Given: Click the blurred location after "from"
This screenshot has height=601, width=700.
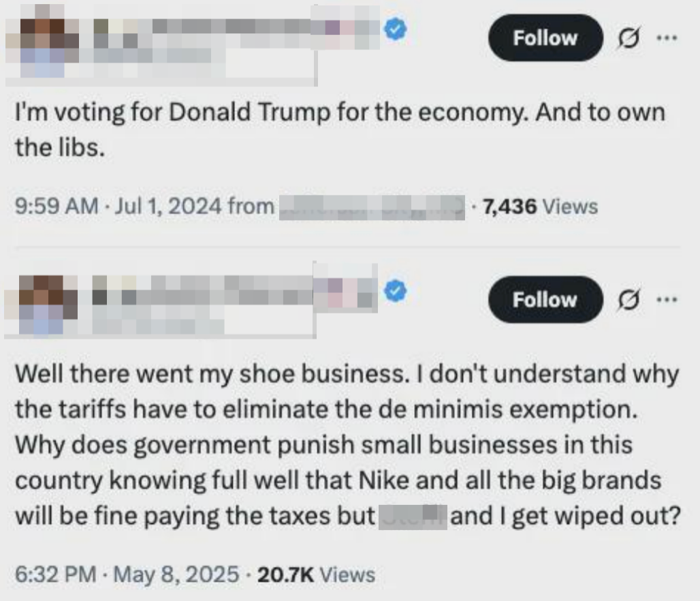Looking at the screenshot, I should tap(372, 206).
